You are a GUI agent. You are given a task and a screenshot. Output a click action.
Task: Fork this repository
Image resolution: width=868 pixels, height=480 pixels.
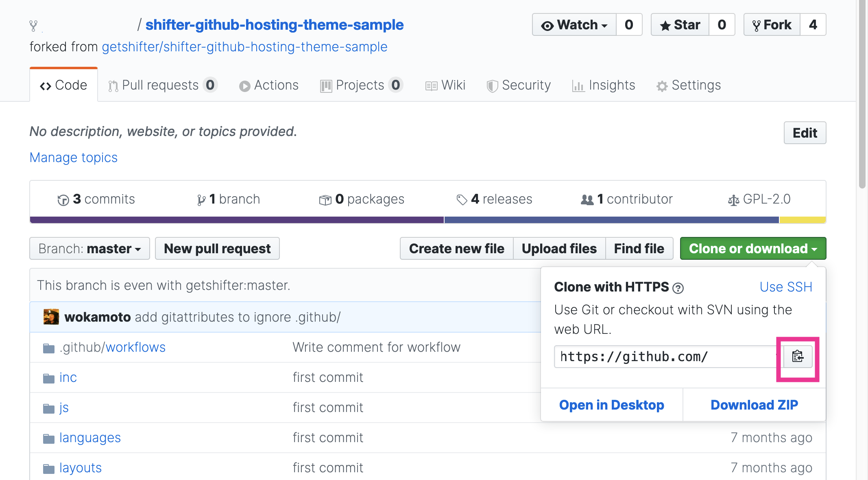click(772, 25)
